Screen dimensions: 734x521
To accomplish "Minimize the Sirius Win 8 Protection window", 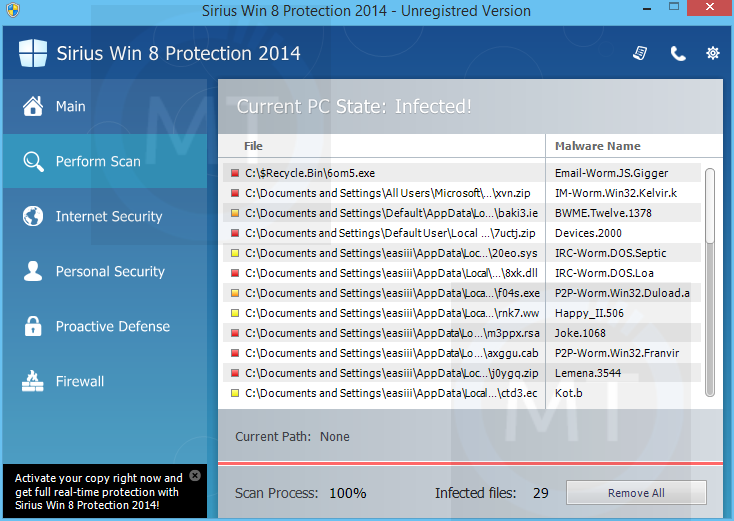I will pyautogui.click(x=647, y=9).
